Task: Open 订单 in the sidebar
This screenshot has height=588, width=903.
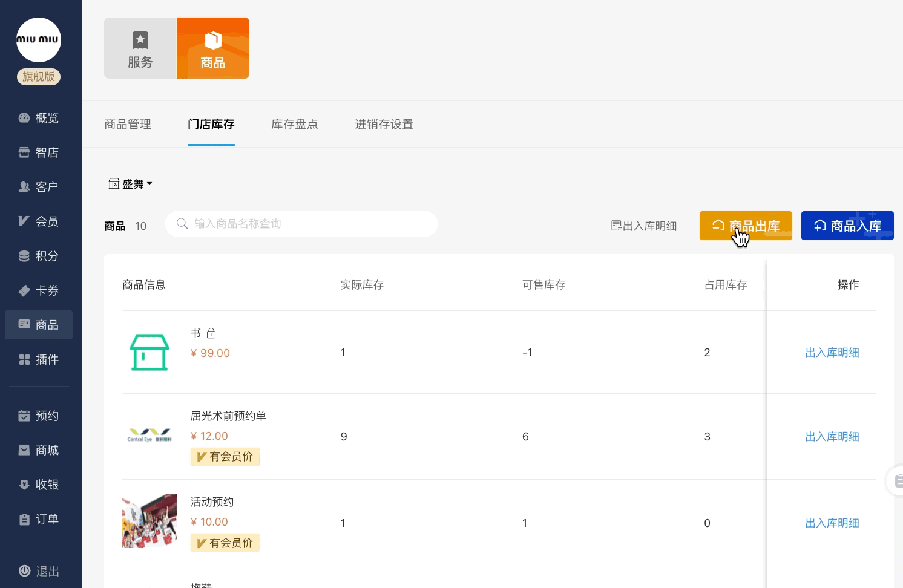Action: coord(39,519)
